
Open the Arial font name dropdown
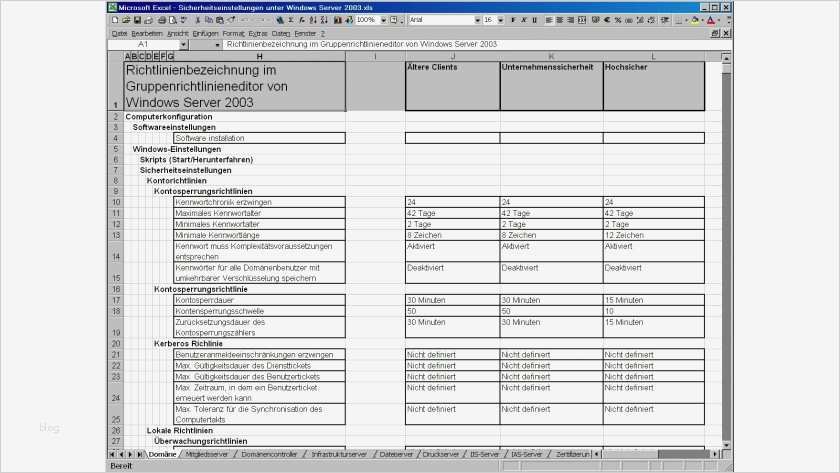(x=478, y=20)
